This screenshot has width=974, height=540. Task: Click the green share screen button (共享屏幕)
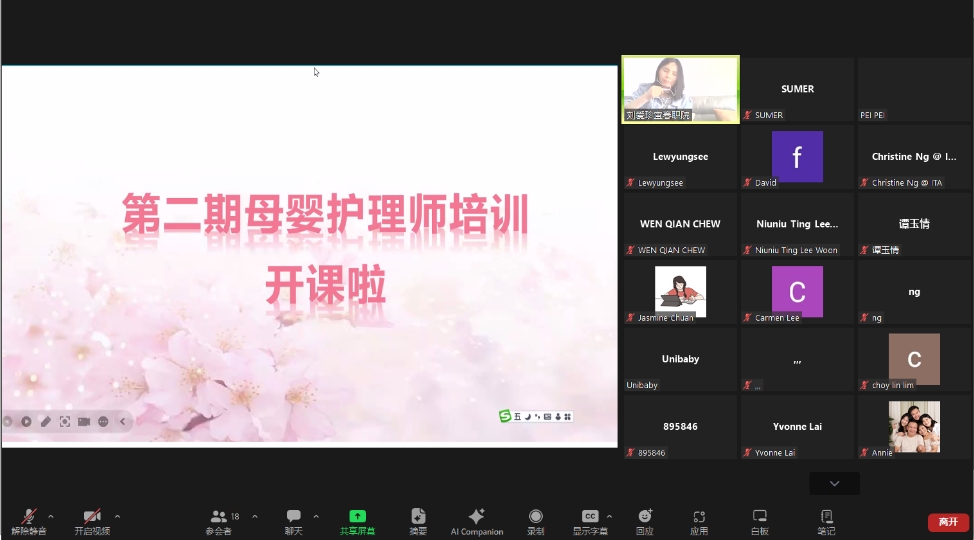coord(357,518)
